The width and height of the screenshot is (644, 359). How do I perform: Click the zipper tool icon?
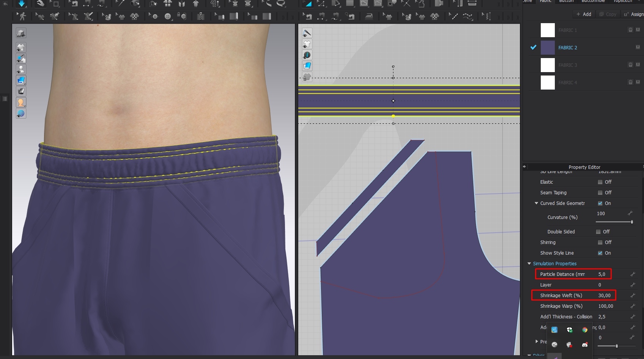[201, 16]
